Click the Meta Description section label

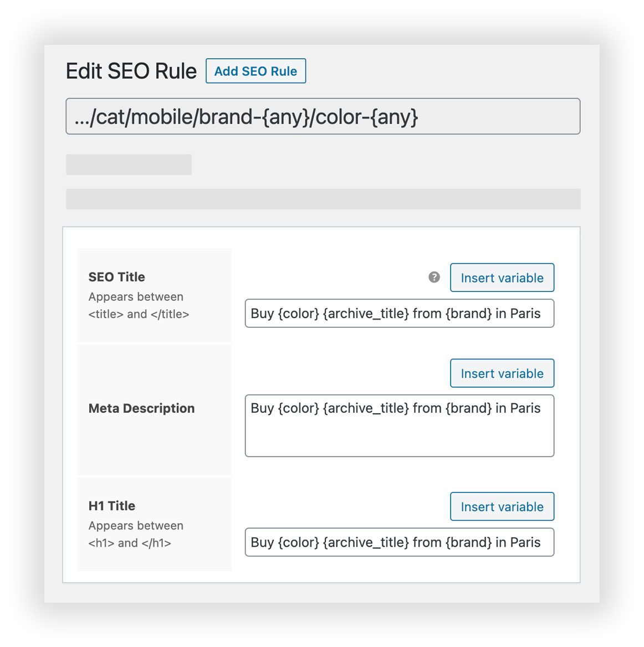141,408
